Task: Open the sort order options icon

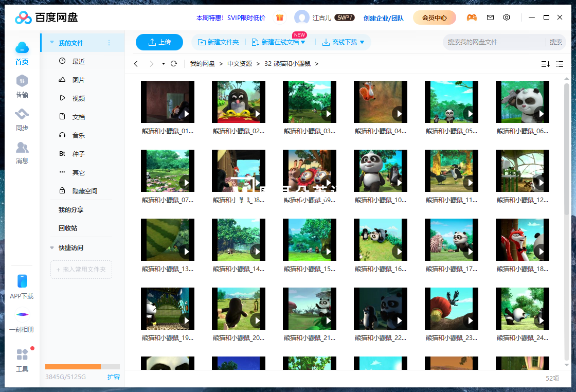Action: (x=545, y=64)
